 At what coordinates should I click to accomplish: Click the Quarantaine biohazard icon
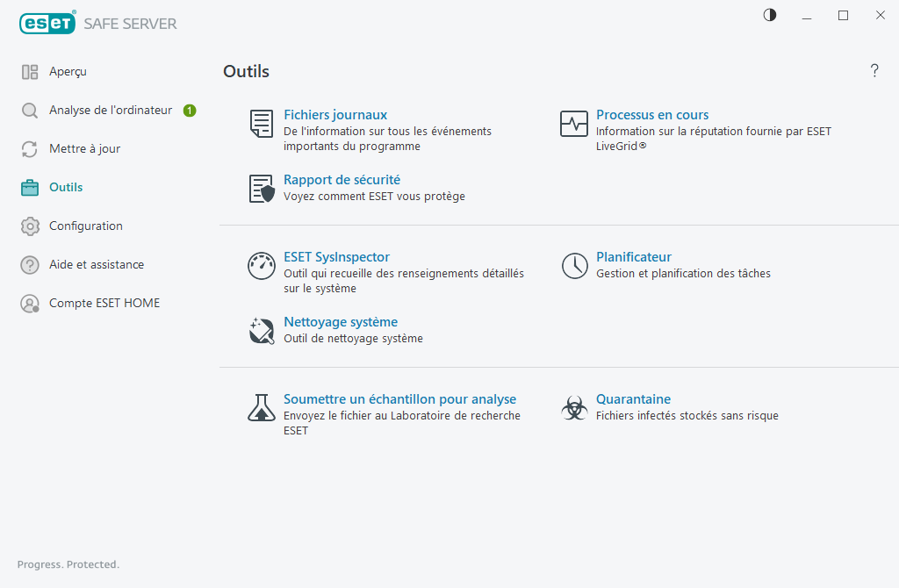point(573,408)
